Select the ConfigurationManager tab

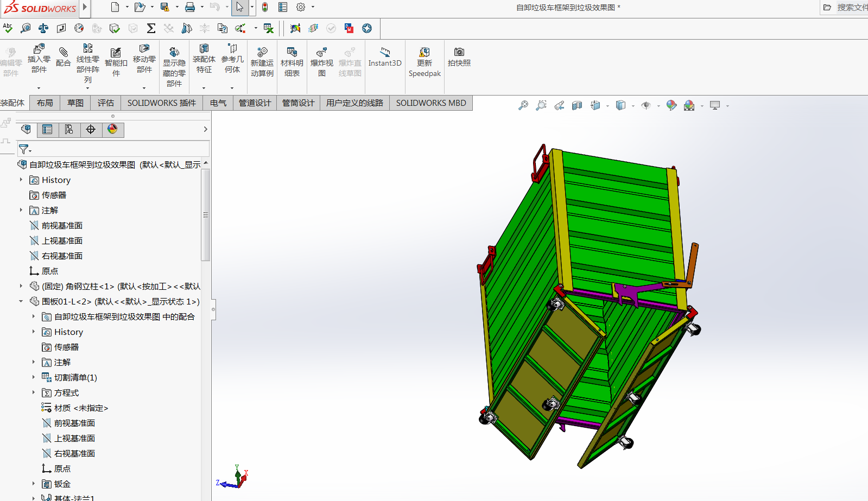click(69, 129)
